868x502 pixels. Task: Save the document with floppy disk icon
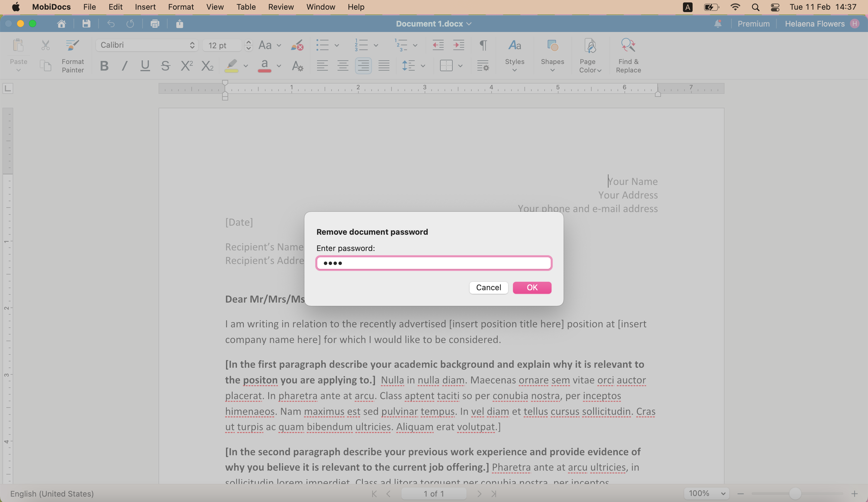click(86, 24)
